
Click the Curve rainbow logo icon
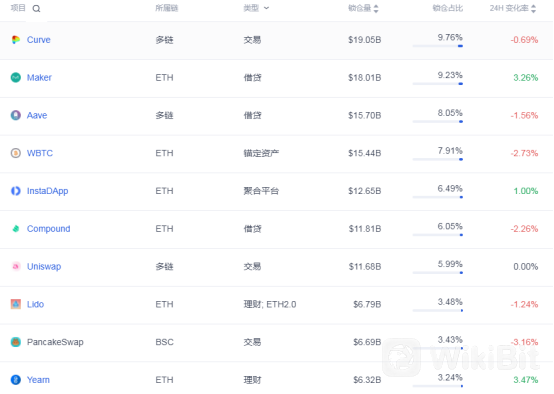coord(16,40)
